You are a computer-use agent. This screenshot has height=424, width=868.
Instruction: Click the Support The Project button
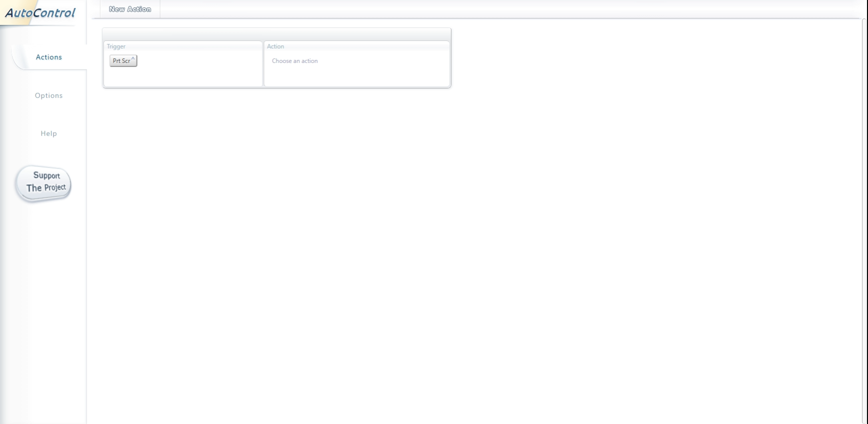click(43, 183)
